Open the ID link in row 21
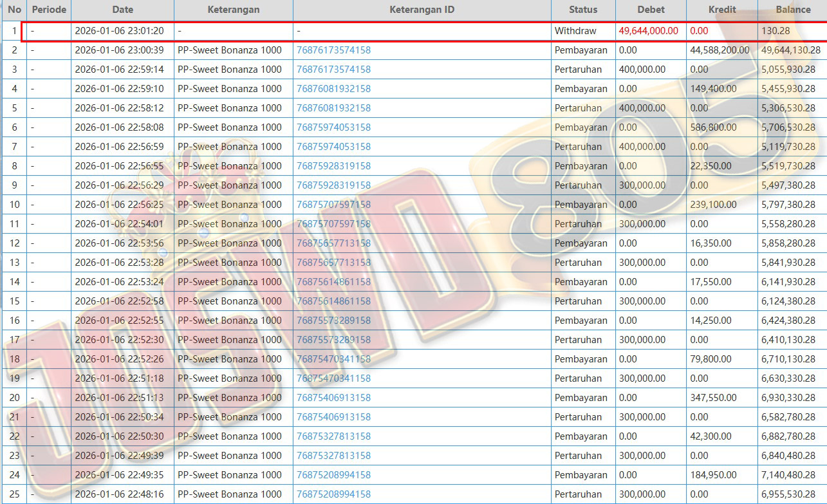Screen dimensions: 827x504 [333, 417]
